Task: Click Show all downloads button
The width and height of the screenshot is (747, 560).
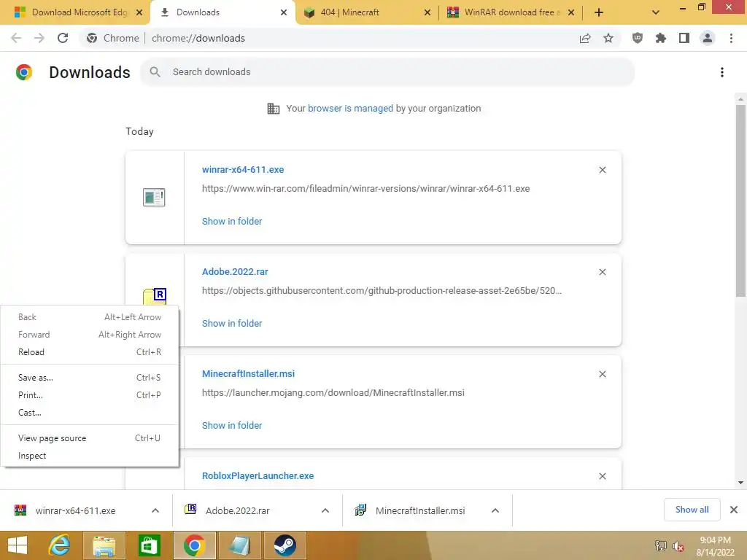Action: pyautogui.click(x=692, y=510)
